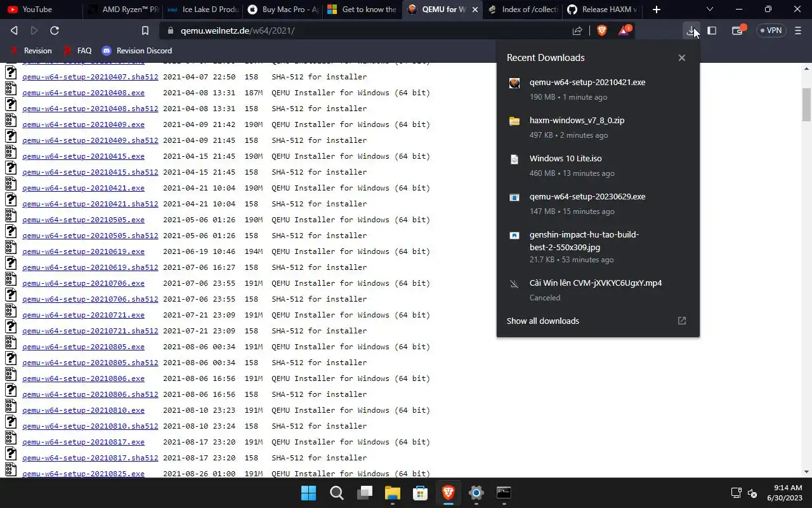Open downloaded qemu-w64-setup-20230629.exe
This screenshot has height=508, width=812.
pyautogui.click(x=598, y=203)
